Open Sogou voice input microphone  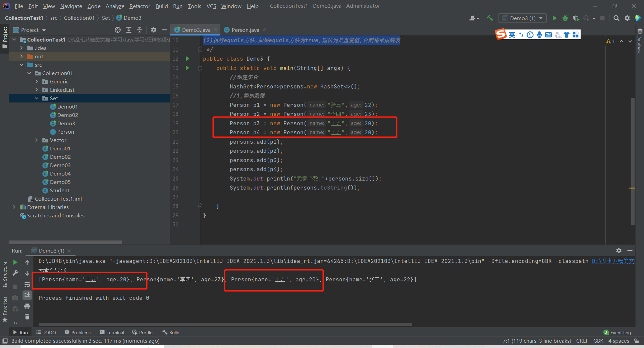(x=539, y=34)
